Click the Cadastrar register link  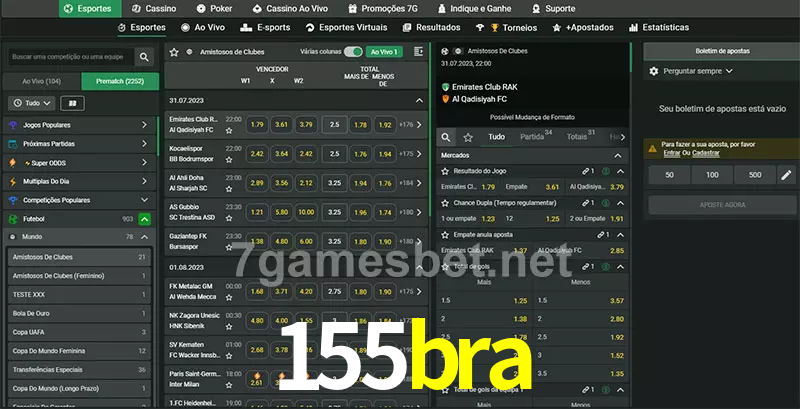click(x=706, y=153)
